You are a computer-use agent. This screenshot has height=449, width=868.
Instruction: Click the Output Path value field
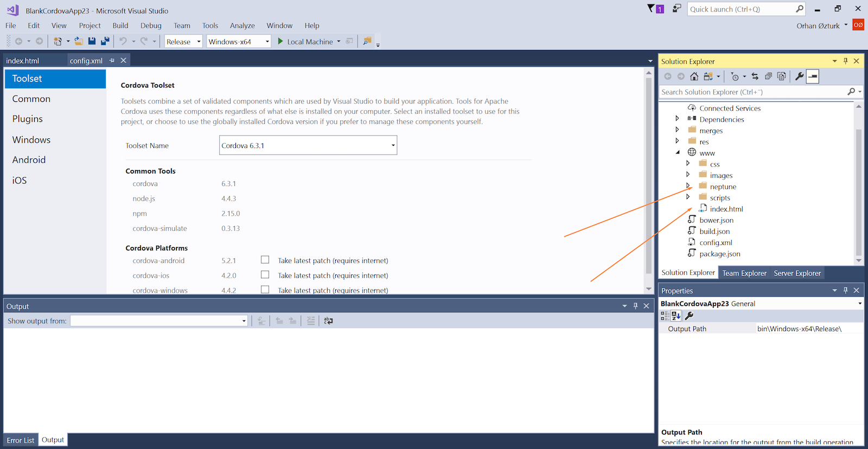[x=809, y=329]
